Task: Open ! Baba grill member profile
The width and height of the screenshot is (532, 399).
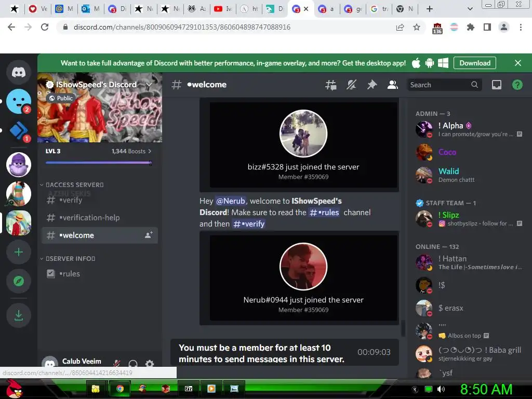Action: [469, 354]
